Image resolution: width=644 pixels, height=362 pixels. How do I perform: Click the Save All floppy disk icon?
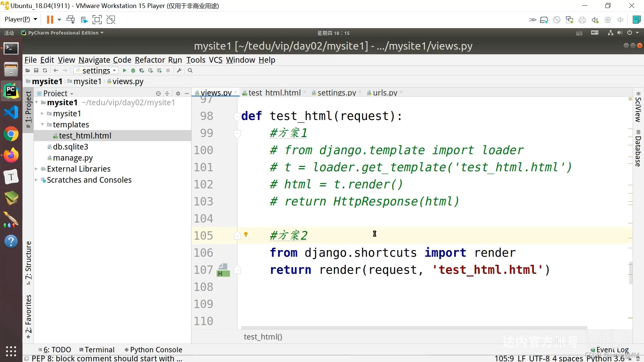[x=36, y=71]
